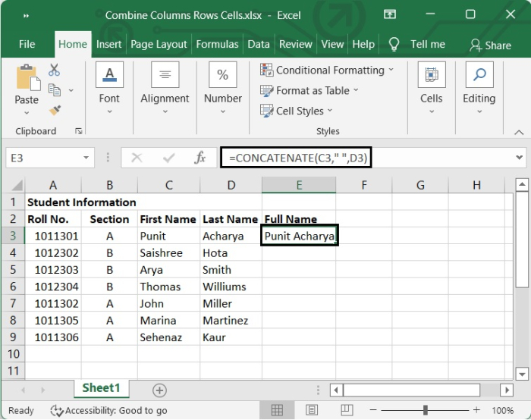Click Accessibility: Good to go status
The width and height of the screenshot is (531, 420).
click(108, 411)
